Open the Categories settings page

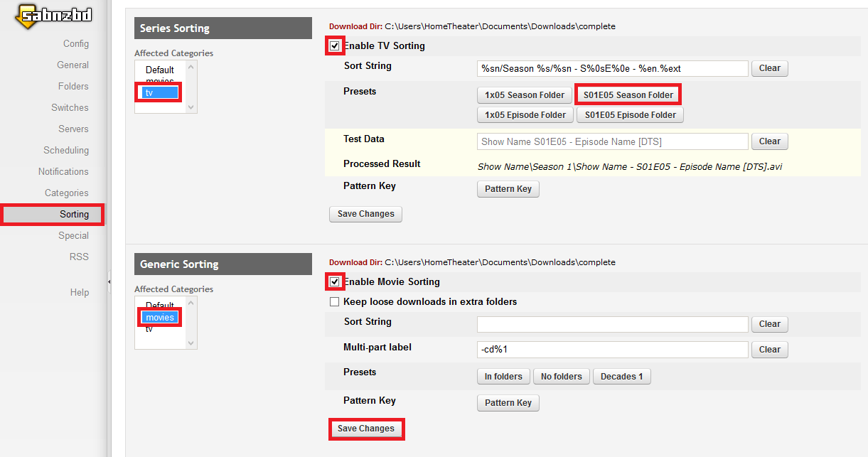(x=66, y=193)
